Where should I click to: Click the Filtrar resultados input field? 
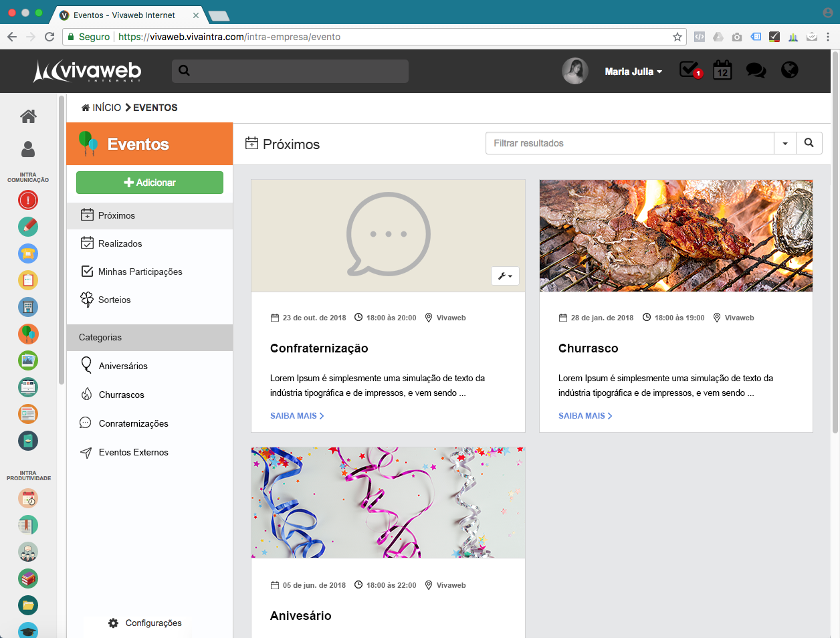coord(629,143)
